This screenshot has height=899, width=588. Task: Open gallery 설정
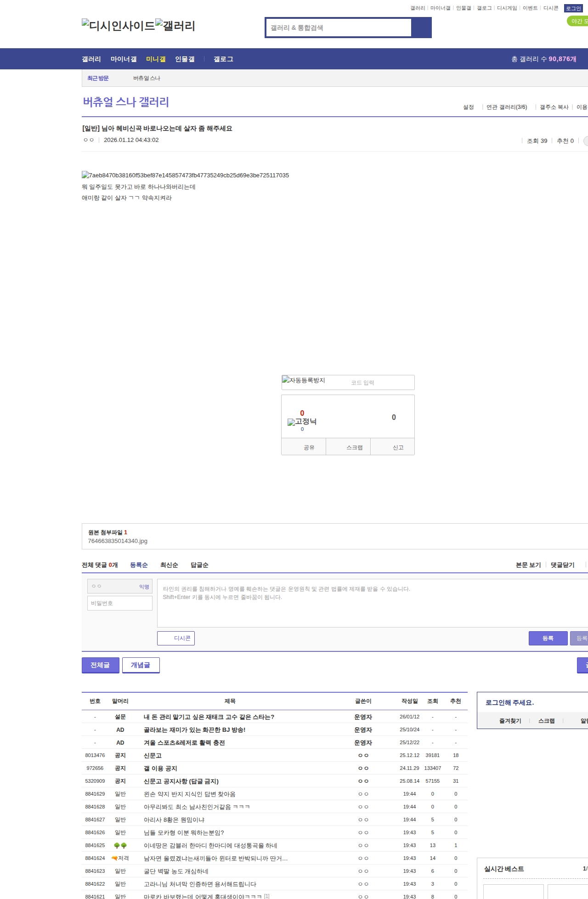click(x=468, y=107)
